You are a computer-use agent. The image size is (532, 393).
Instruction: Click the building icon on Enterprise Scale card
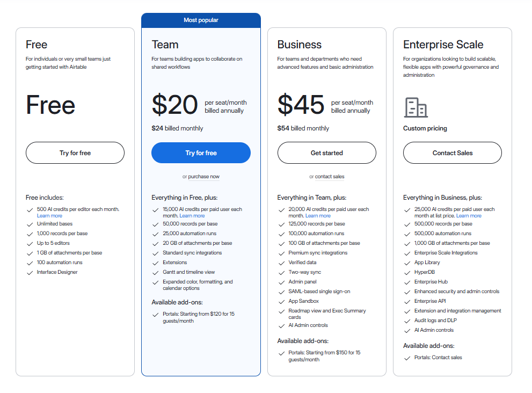417,107
